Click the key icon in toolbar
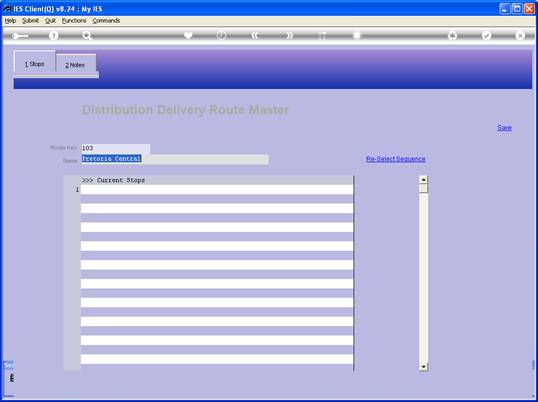The width and height of the screenshot is (538, 402). [20, 36]
